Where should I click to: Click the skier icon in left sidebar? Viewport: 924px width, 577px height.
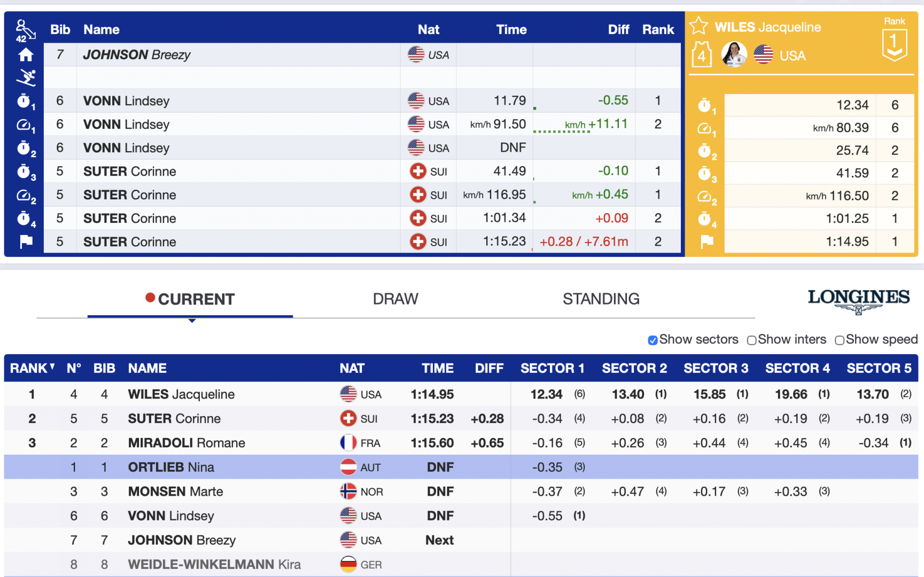tap(26, 78)
